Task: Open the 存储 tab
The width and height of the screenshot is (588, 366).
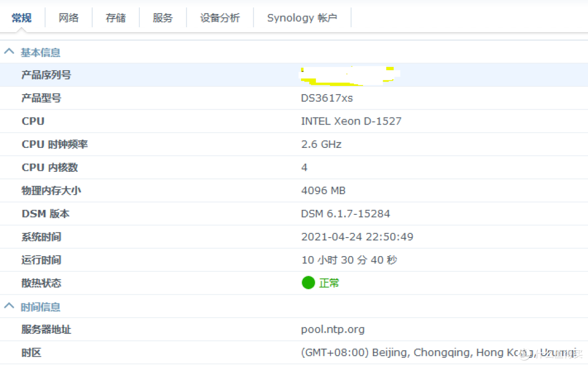Action: 115,18
